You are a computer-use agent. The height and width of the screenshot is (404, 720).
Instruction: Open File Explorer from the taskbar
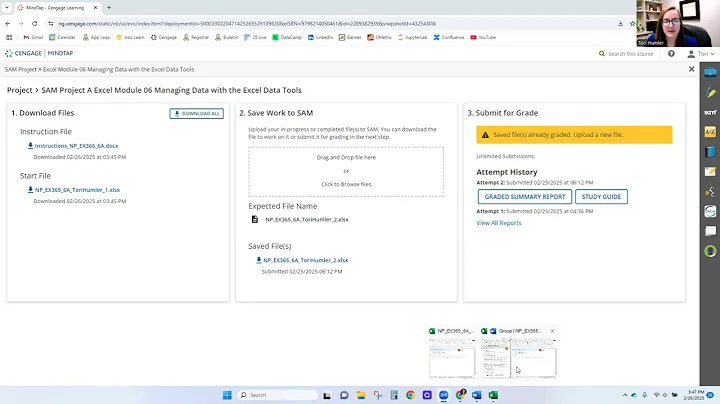pos(361,395)
